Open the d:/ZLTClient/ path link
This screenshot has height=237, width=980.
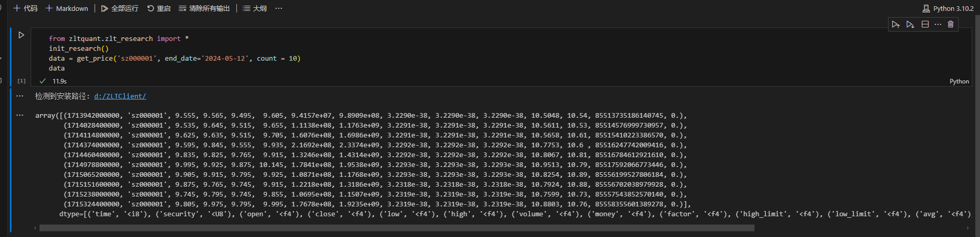tap(120, 96)
